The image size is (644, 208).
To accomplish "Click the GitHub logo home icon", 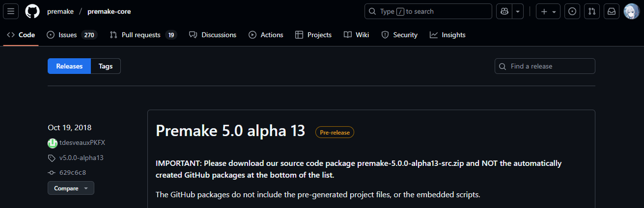I will click(x=32, y=12).
